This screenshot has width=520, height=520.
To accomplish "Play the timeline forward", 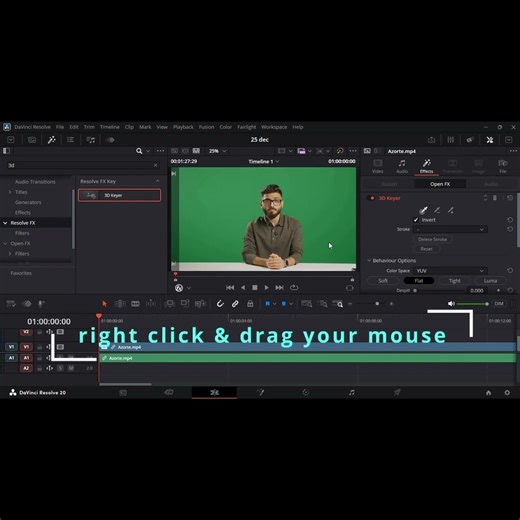I will click(x=266, y=287).
